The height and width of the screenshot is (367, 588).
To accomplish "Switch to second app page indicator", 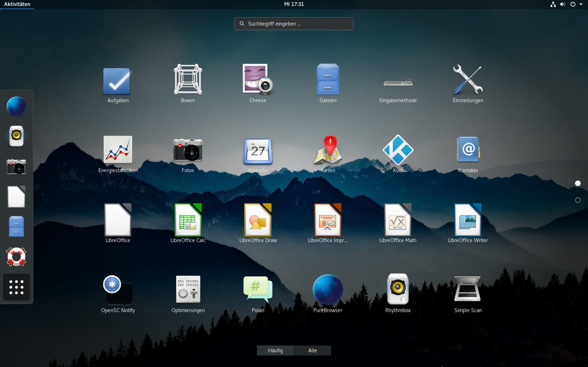I will point(578,200).
